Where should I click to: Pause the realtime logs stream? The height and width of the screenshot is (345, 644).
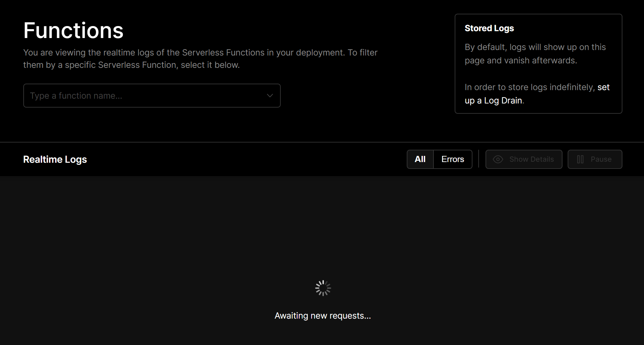click(x=595, y=159)
